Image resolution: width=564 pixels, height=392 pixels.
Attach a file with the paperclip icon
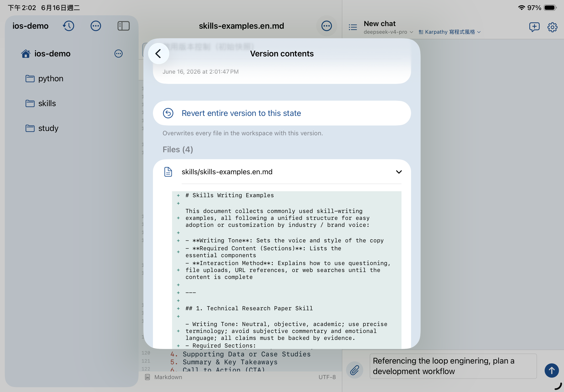[x=355, y=370]
